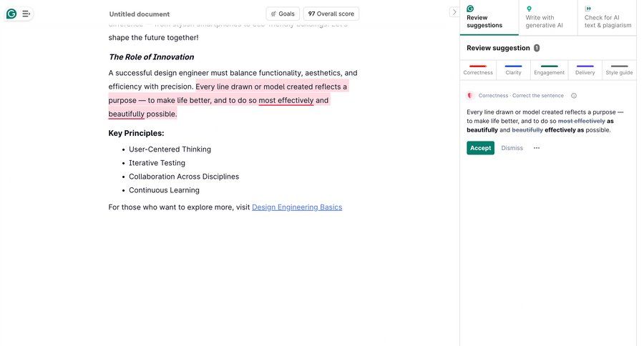
Task: Click plagiarism quotation-mark icon
Action: [588, 9]
